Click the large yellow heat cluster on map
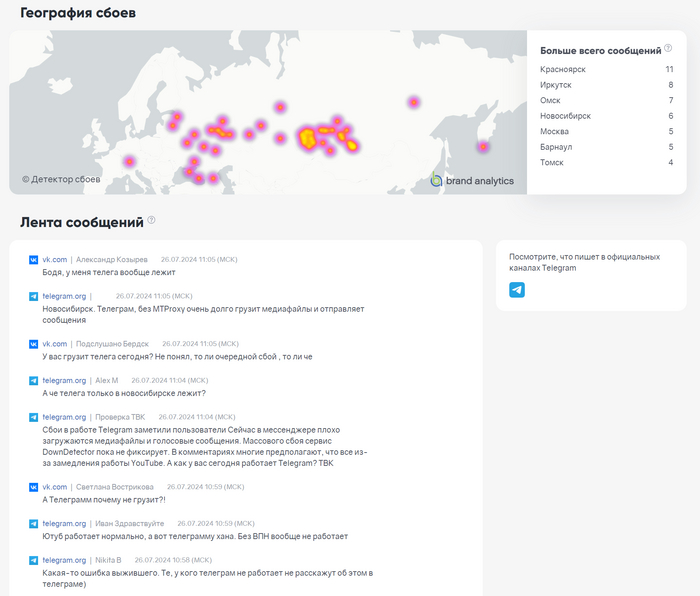The height and width of the screenshot is (596, 700). (x=307, y=137)
